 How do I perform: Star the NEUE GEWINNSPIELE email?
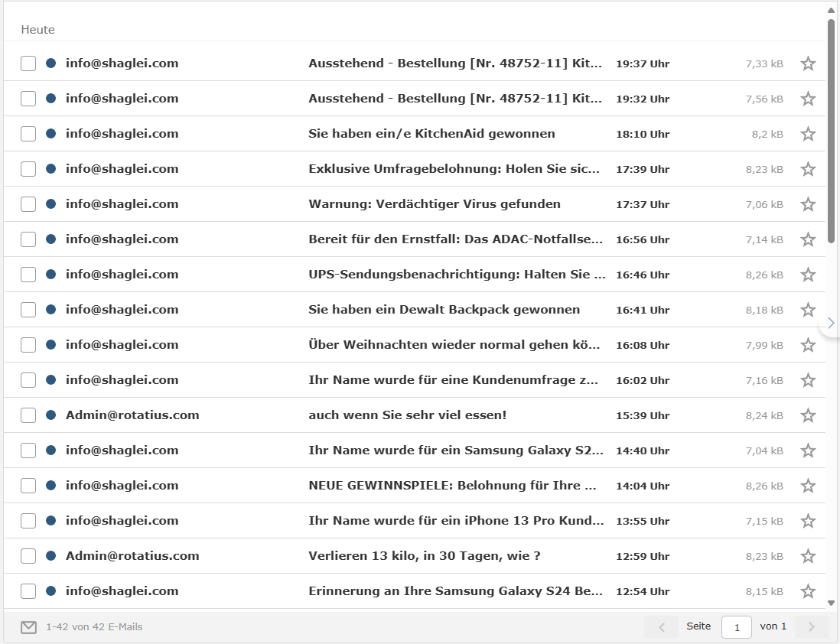[808, 486]
